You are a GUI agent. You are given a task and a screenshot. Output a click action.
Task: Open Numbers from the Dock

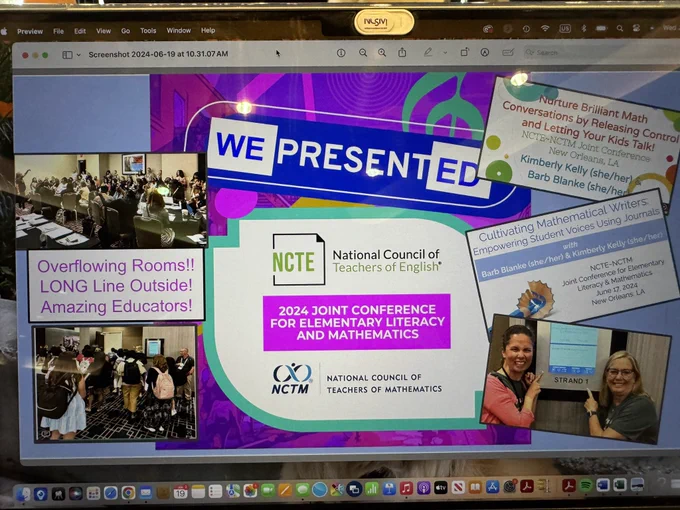coord(372,489)
